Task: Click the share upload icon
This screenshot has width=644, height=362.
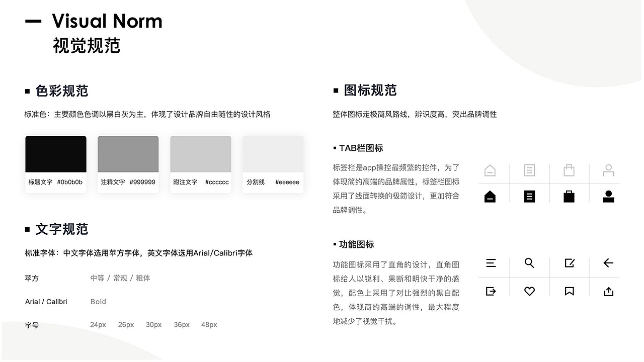Action: click(609, 291)
